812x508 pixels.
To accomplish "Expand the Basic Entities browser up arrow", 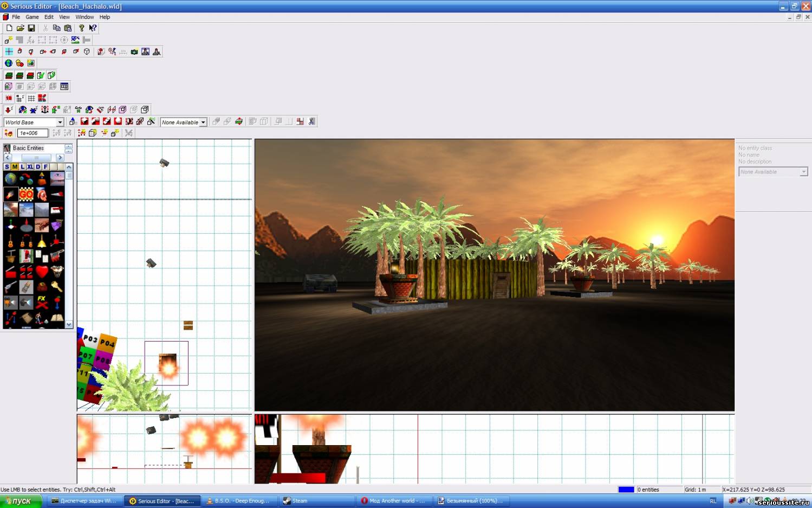I will [x=69, y=146].
